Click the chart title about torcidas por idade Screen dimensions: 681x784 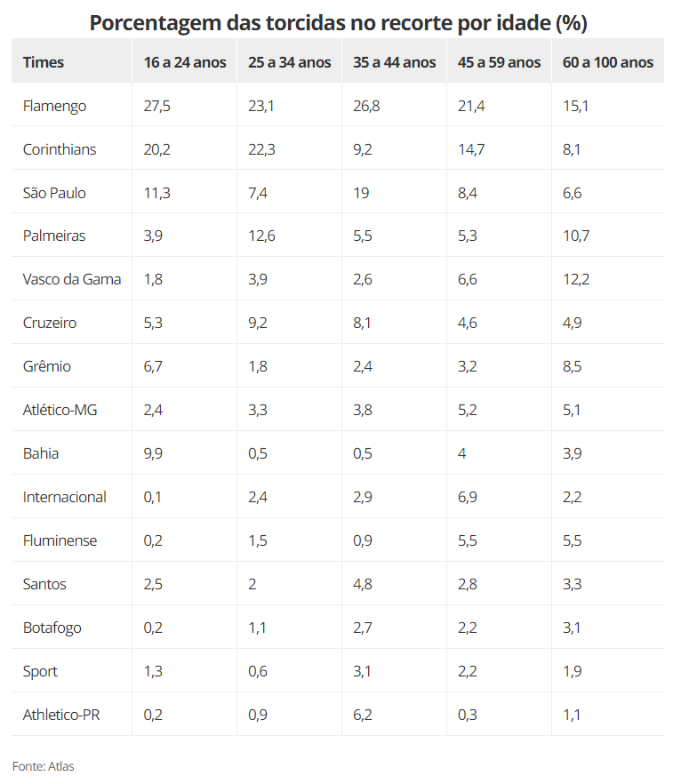(x=338, y=22)
